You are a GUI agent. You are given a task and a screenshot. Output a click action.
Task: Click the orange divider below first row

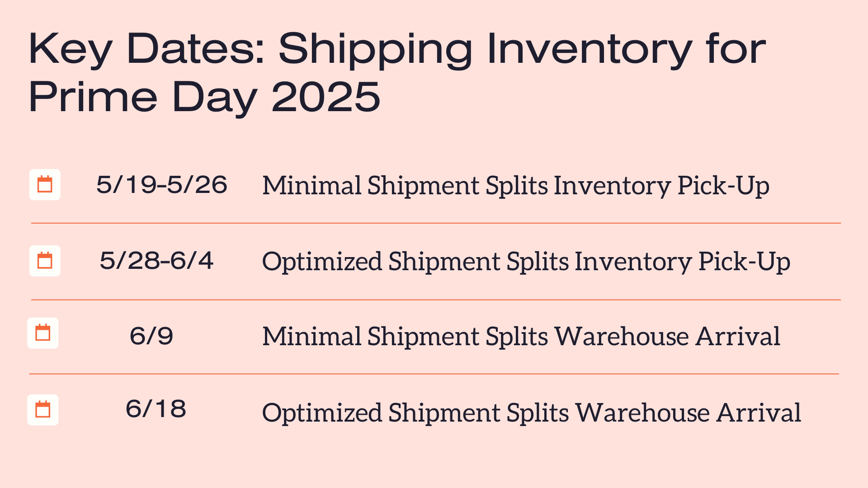[x=436, y=223]
